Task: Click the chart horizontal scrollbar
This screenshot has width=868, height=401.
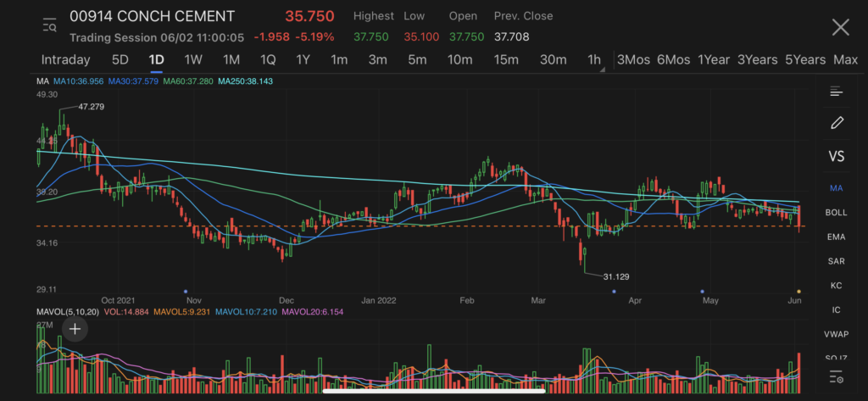Action: point(434,391)
